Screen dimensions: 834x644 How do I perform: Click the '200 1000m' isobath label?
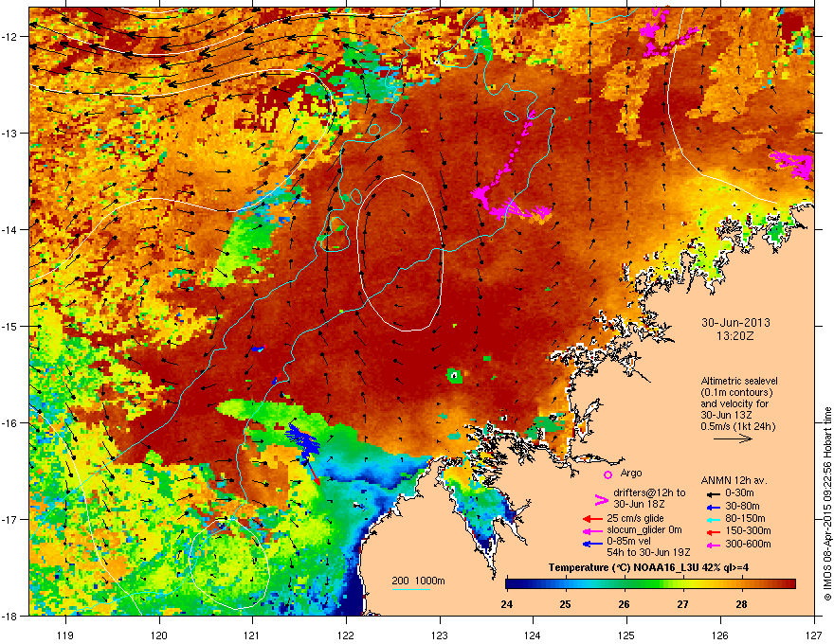(x=418, y=581)
